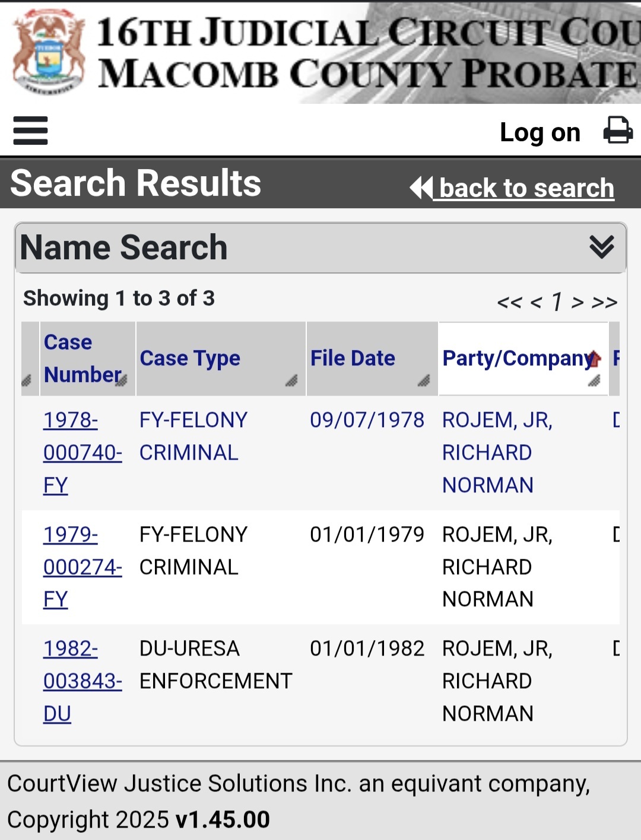Viewport: 641px width, 840px height.
Task: Click Log on
Action: click(540, 132)
